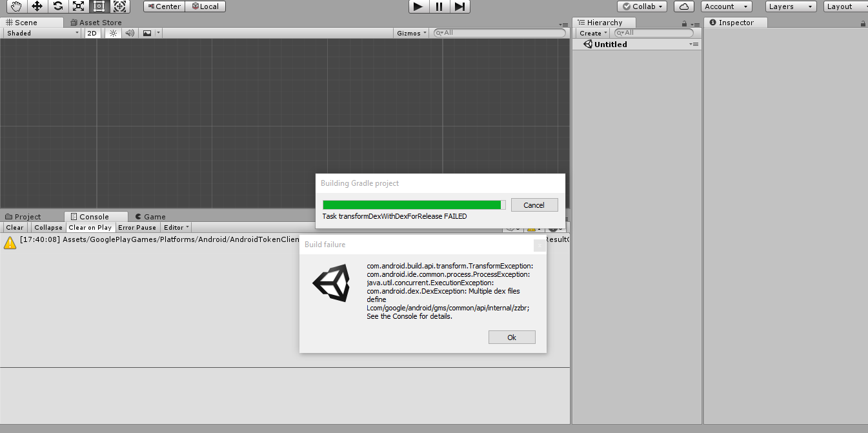Toggle Clear on Play option
Screen dimensions: 868x433
coord(90,227)
